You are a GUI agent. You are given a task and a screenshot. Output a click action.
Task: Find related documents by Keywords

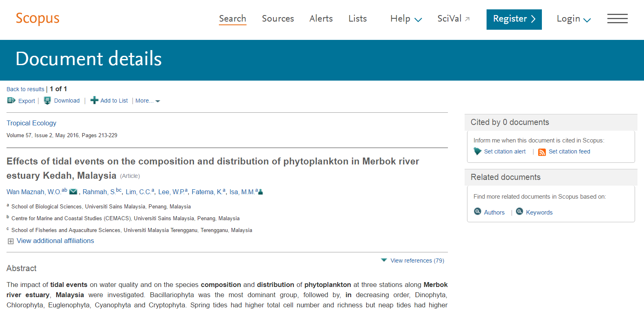[x=539, y=212]
